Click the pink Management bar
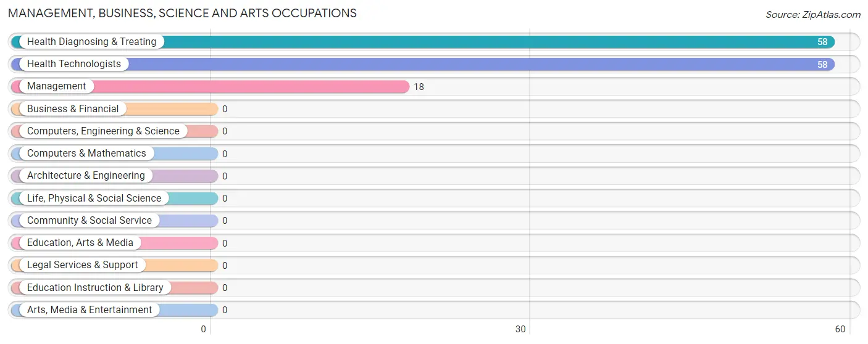Screen dimensions: 868x344 click(210, 86)
